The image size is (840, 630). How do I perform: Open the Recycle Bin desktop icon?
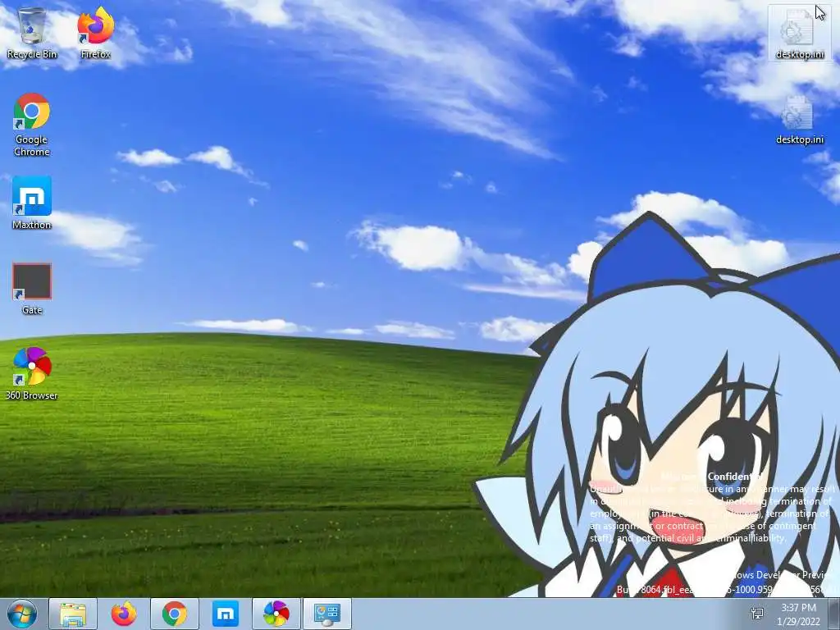[x=32, y=33]
